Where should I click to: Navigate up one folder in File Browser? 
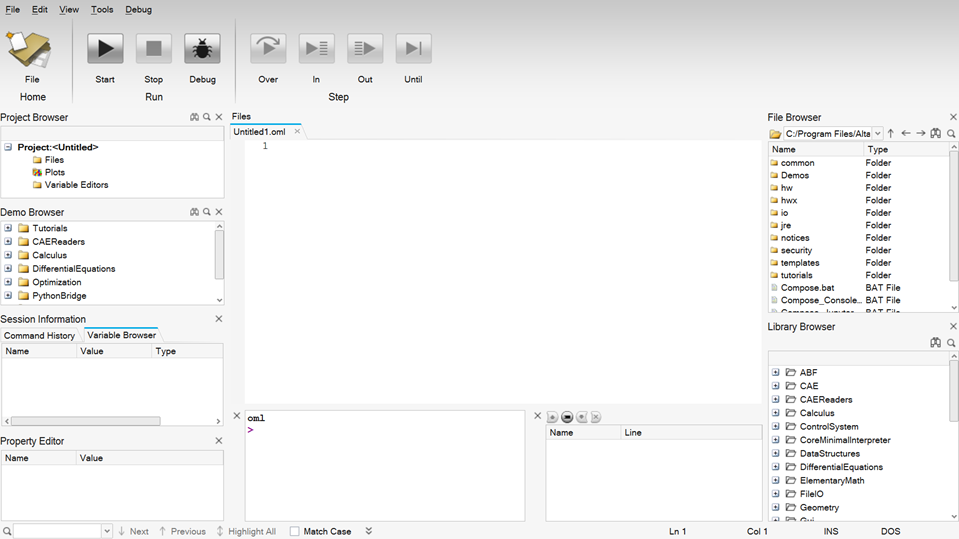(891, 133)
